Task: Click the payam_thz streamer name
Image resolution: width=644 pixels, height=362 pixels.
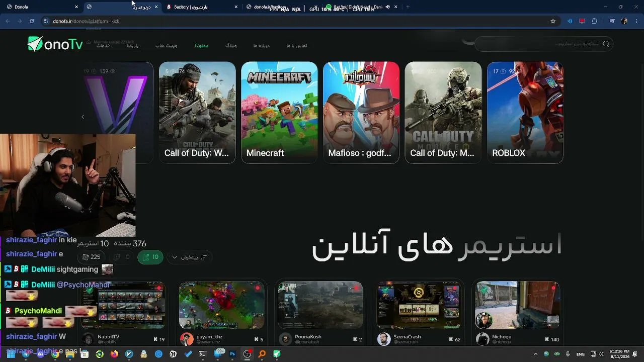Action: tap(209, 337)
